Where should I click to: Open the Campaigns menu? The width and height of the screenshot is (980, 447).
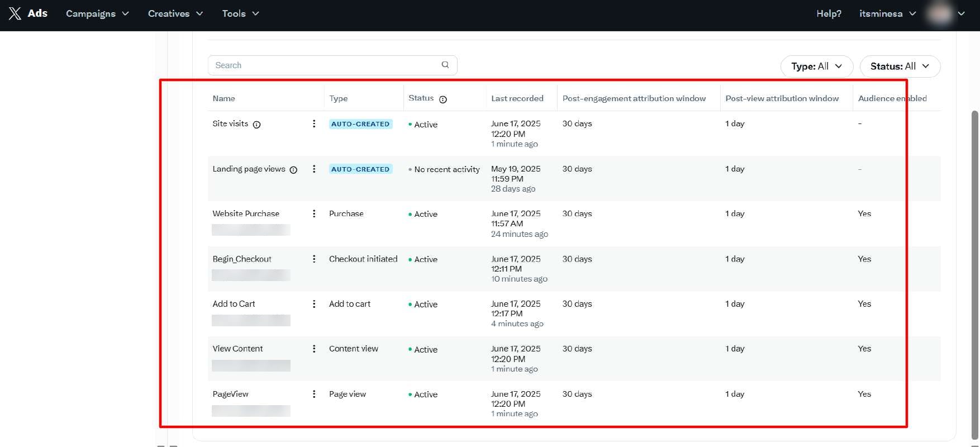pyautogui.click(x=97, y=13)
